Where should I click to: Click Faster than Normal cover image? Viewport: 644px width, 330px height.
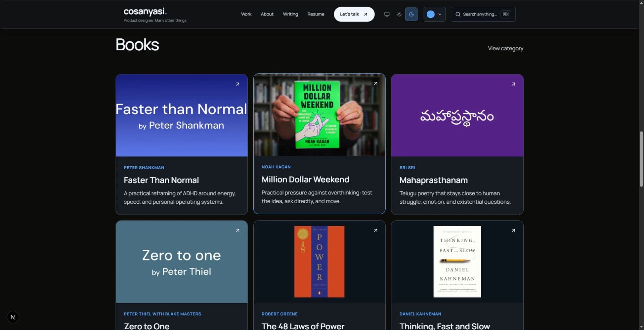click(182, 115)
